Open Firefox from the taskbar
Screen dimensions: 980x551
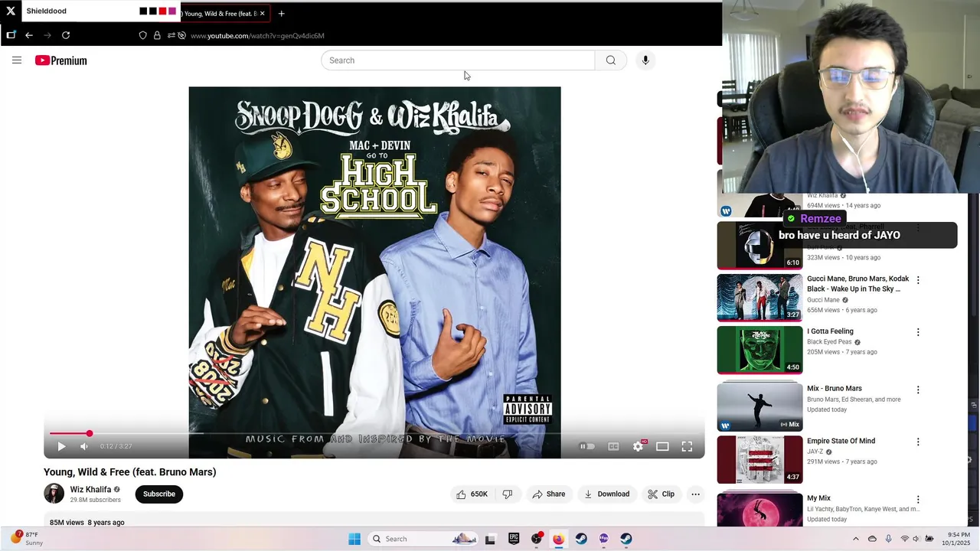click(559, 539)
